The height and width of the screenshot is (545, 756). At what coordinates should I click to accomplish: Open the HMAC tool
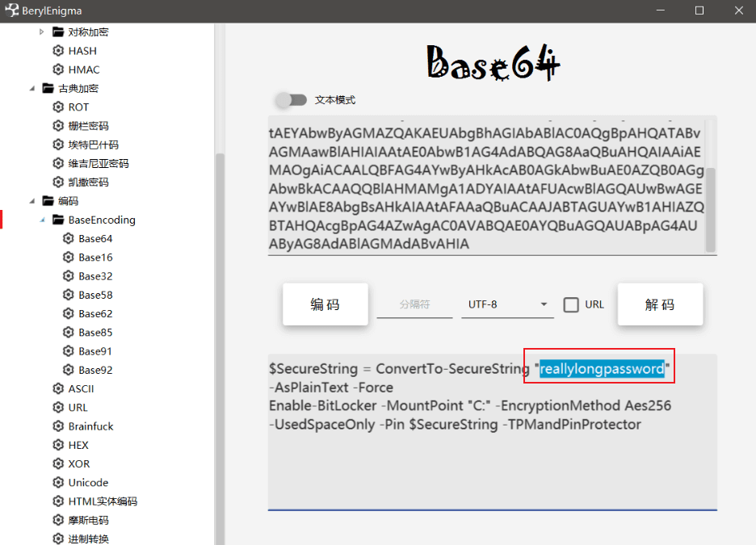point(84,70)
